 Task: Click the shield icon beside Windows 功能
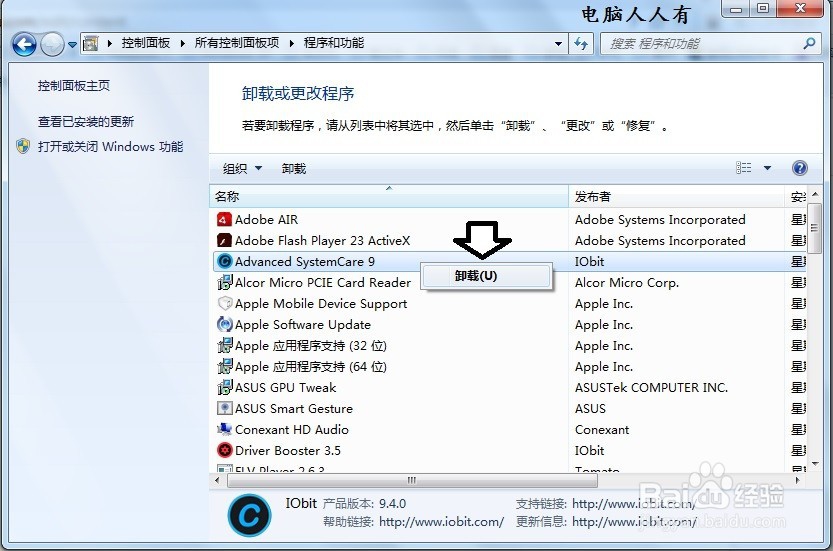(23, 146)
